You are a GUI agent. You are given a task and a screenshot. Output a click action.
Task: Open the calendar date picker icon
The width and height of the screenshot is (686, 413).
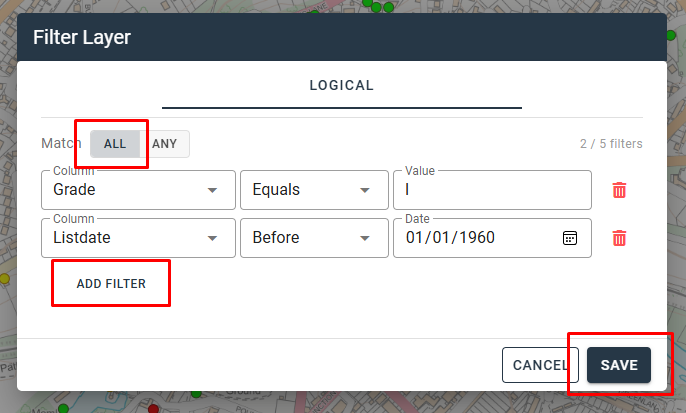570,238
